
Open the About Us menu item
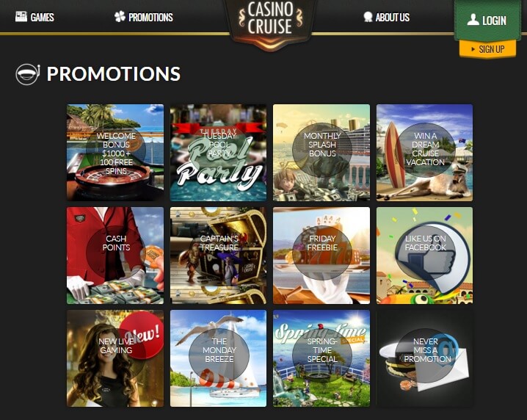point(387,17)
